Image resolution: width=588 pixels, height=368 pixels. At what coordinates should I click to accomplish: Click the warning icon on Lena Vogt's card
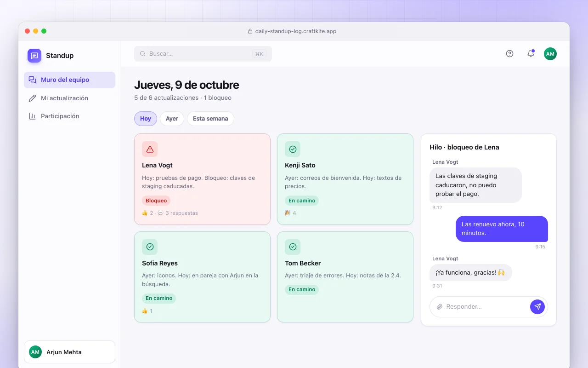[x=150, y=149]
